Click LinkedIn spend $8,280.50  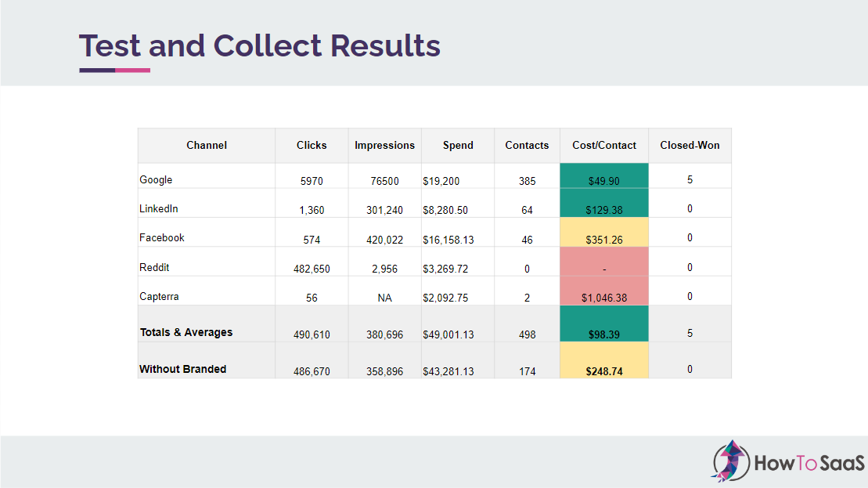tap(445, 211)
